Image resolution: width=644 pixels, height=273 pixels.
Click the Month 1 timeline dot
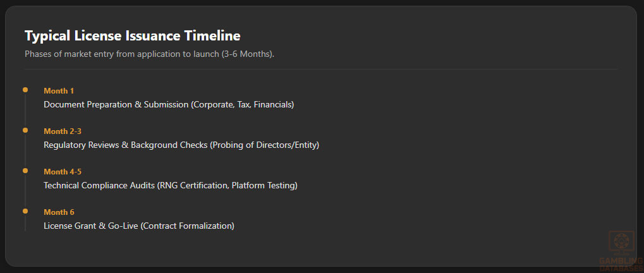pyautogui.click(x=25, y=90)
